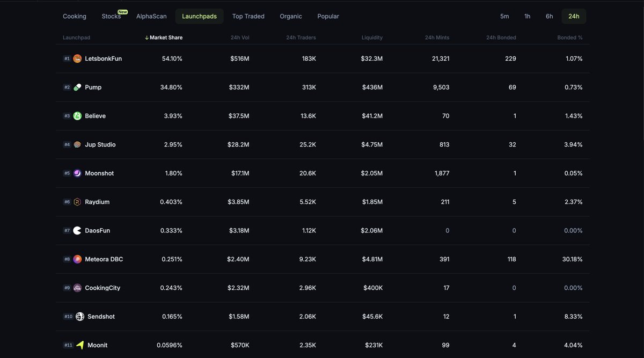Click the 8.33% bonded percentage
Viewport: 644px width, 358px height.
574,317
